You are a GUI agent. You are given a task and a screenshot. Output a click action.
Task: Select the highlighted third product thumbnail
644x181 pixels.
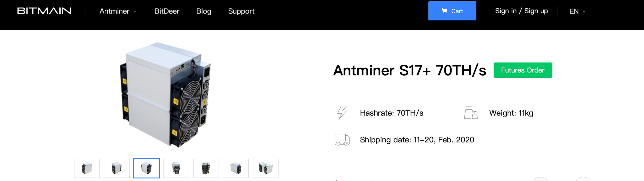tap(146, 168)
